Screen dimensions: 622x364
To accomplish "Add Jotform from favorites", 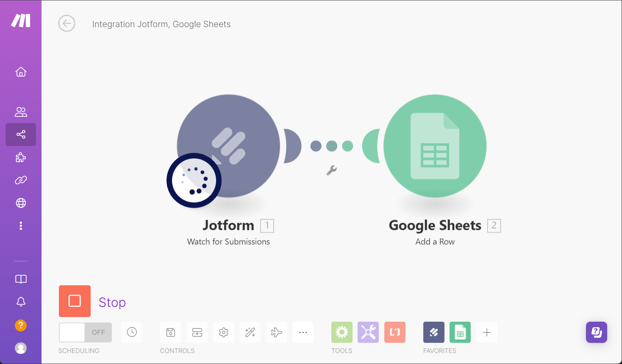I will (434, 332).
